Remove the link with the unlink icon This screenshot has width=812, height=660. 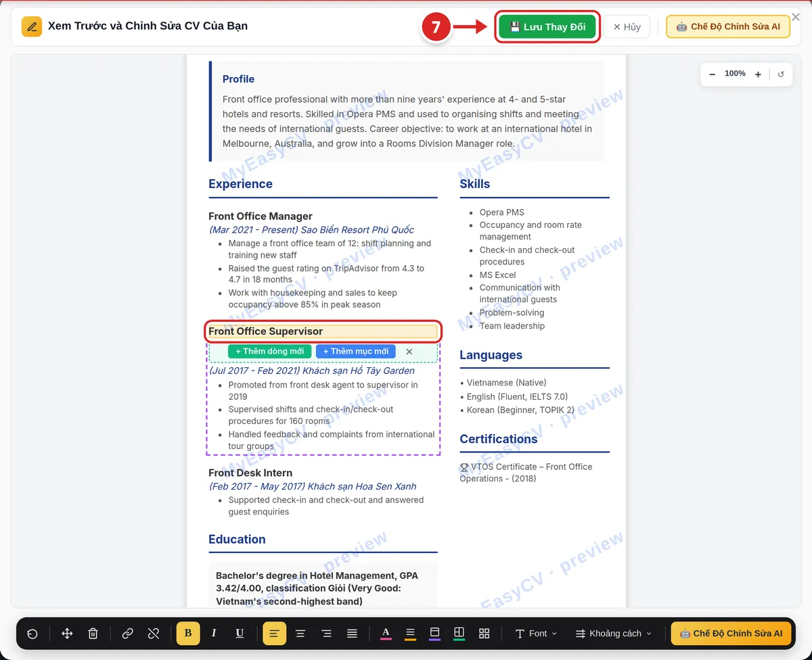[x=154, y=634]
